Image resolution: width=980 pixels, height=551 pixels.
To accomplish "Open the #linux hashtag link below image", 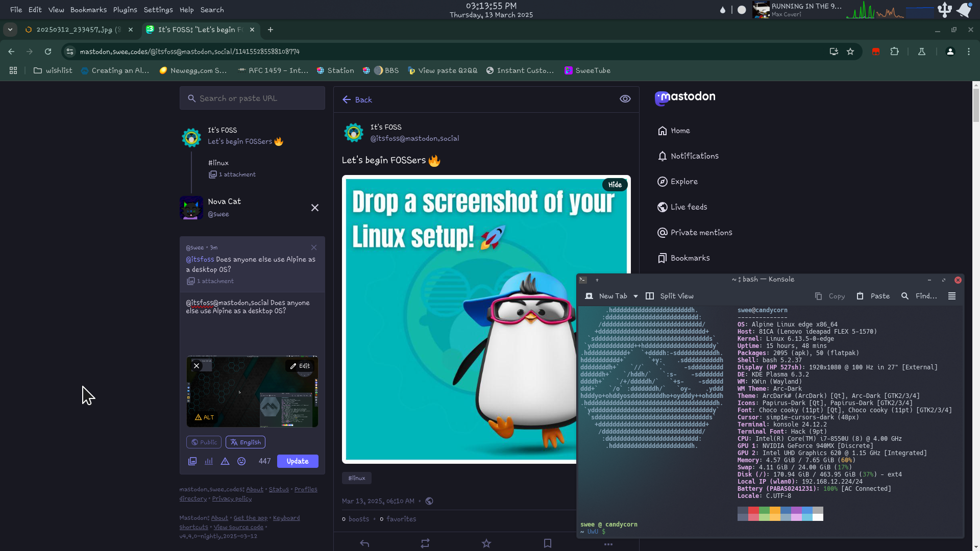I will point(356,478).
